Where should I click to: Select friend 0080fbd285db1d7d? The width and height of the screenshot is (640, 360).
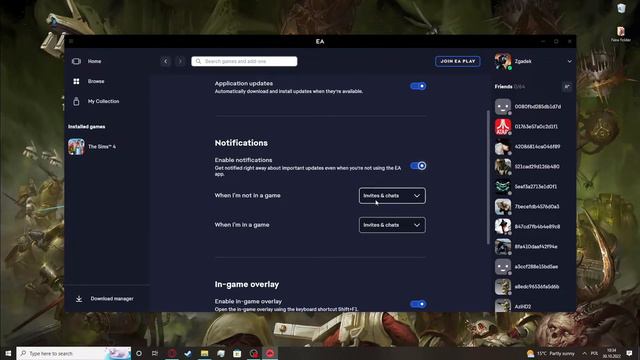(538, 107)
